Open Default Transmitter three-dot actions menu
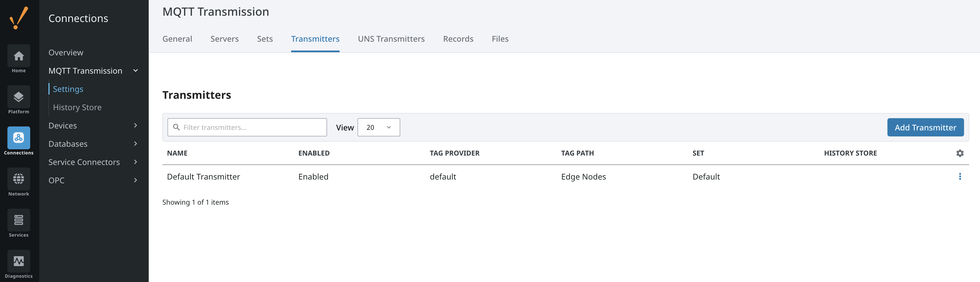The width and height of the screenshot is (980, 282). 959,176
